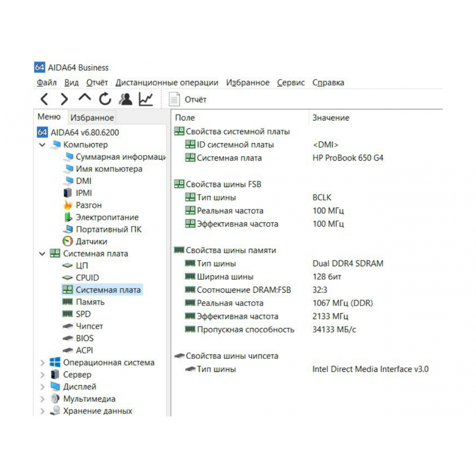Expand the Операционная система node
This screenshot has height=476, width=476.
pyautogui.click(x=42, y=362)
